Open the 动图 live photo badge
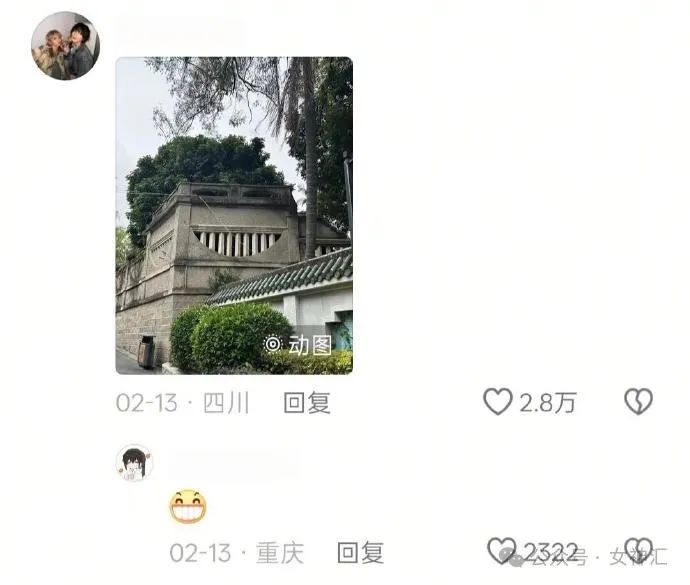The image size is (690, 585). coord(298,345)
